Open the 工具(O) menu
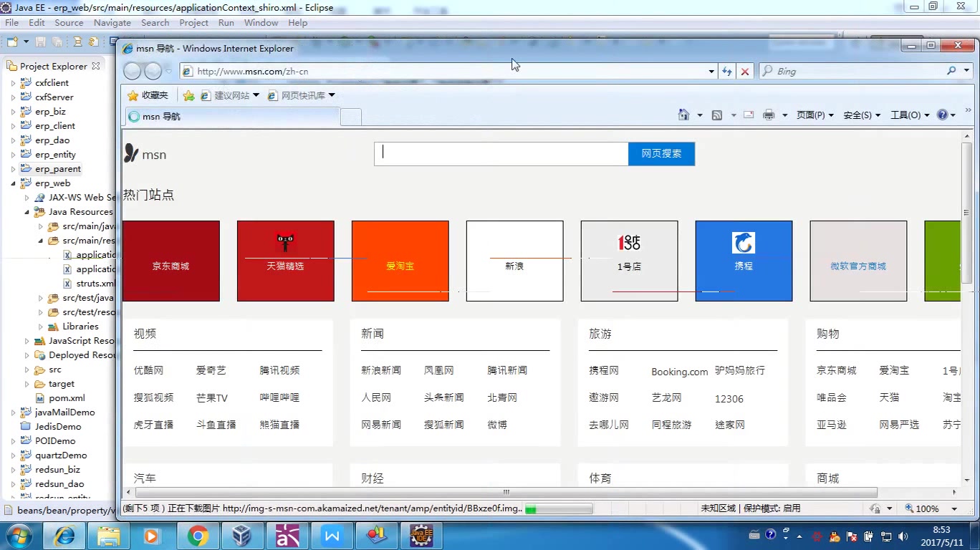Screen dimensions: 980x550 point(910,115)
